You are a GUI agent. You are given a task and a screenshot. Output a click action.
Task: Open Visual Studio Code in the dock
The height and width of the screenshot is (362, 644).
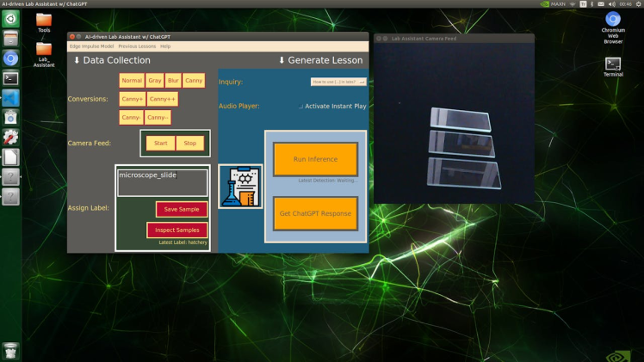click(10, 98)
